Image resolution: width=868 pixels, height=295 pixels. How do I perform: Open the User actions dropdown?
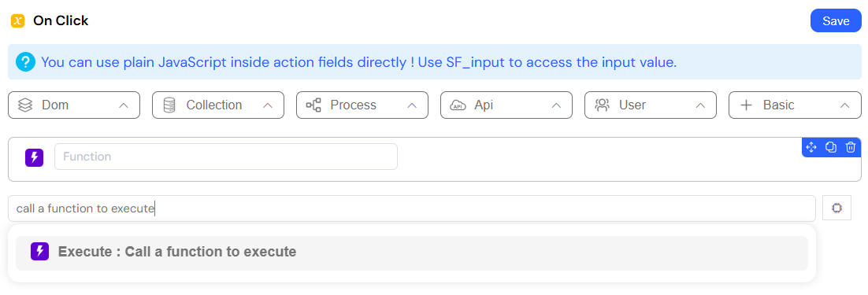coord(651,105)
